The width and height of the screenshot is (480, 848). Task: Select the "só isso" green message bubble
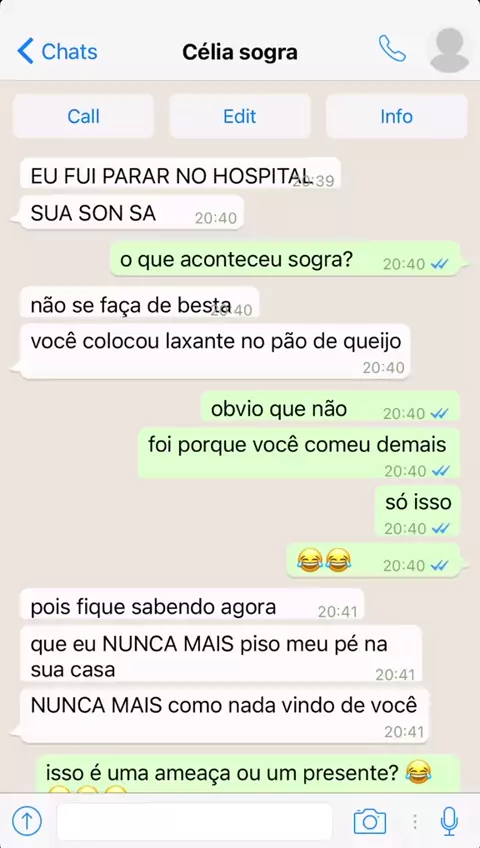point(418,511)
